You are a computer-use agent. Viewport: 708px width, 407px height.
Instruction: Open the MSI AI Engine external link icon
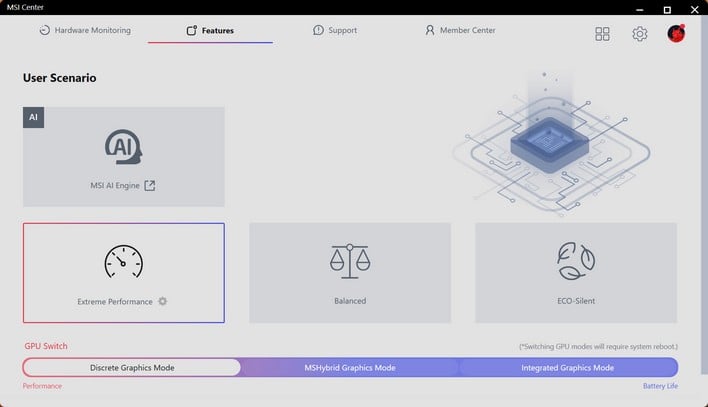tap(149, 186)
